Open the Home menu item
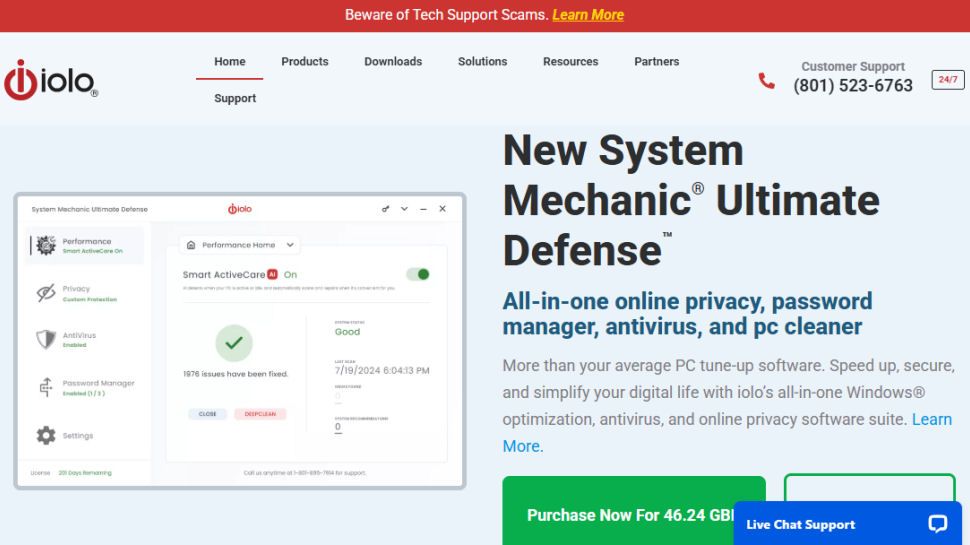970x545 pixels. coord(230,61)
